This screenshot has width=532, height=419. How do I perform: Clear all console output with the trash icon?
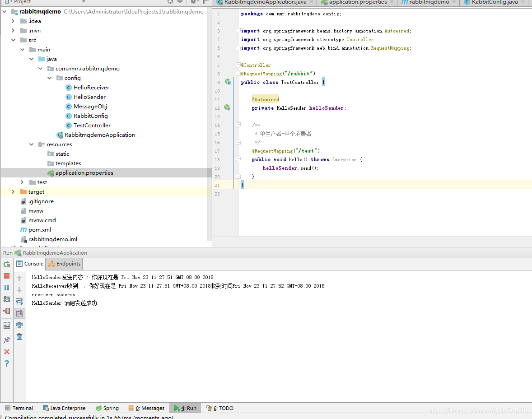tap(19, 337)
